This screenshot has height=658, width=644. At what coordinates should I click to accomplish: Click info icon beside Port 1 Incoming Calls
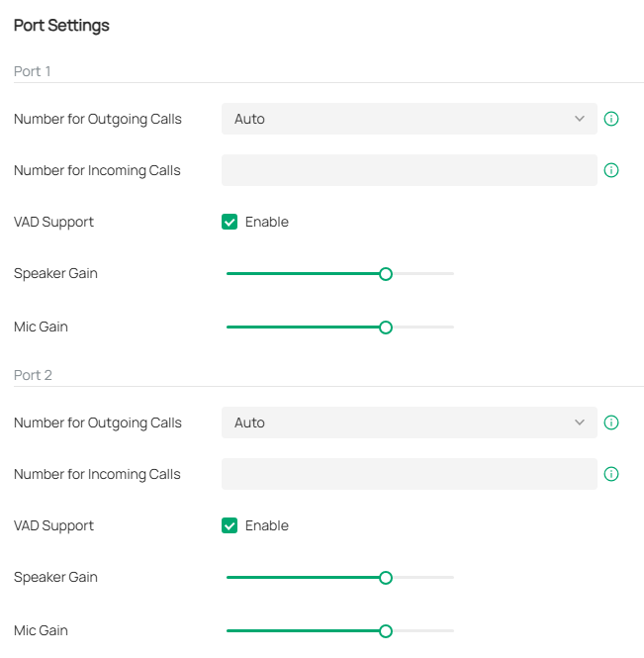611,170
